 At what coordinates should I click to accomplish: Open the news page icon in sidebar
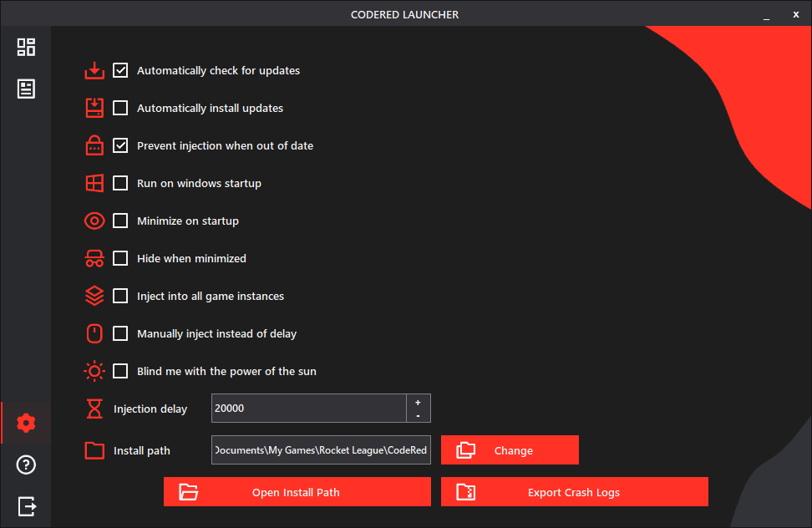click(x=26, y=89)
